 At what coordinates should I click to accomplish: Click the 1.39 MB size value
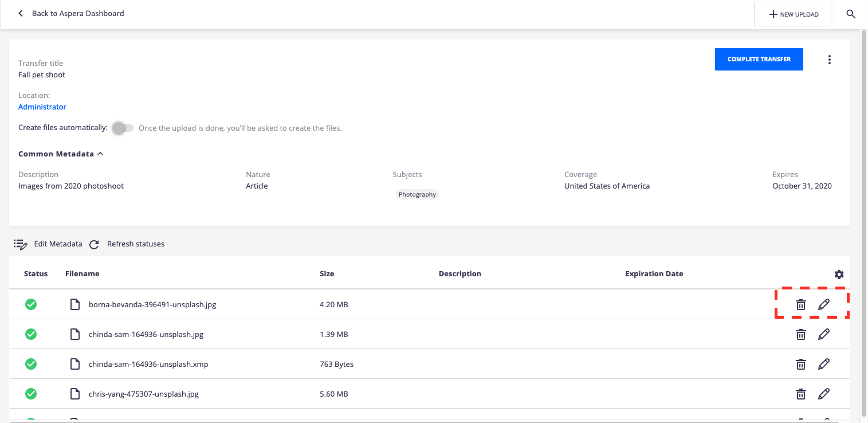point(334,335)
